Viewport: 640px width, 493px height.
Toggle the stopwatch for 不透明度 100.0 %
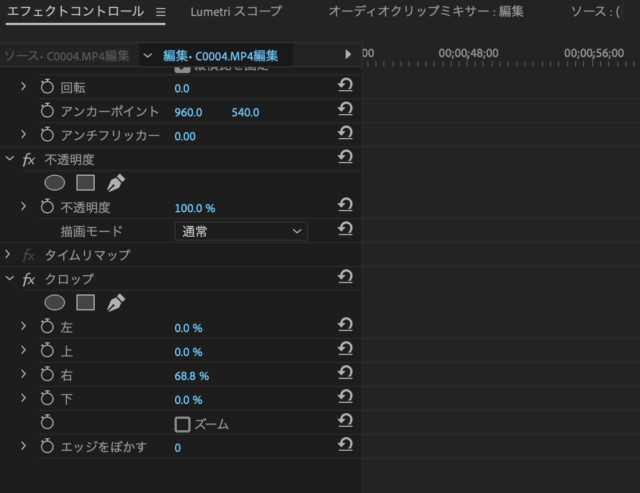47,207
